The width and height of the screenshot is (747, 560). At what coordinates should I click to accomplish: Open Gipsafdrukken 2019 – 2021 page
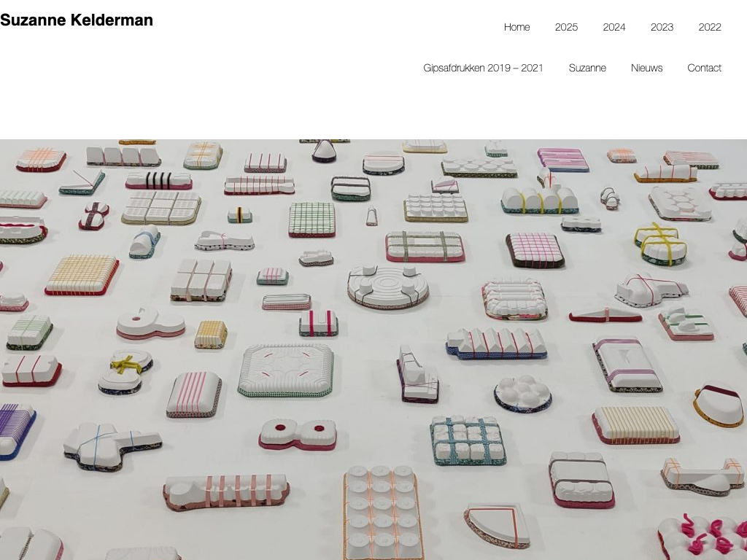point(483,68)
